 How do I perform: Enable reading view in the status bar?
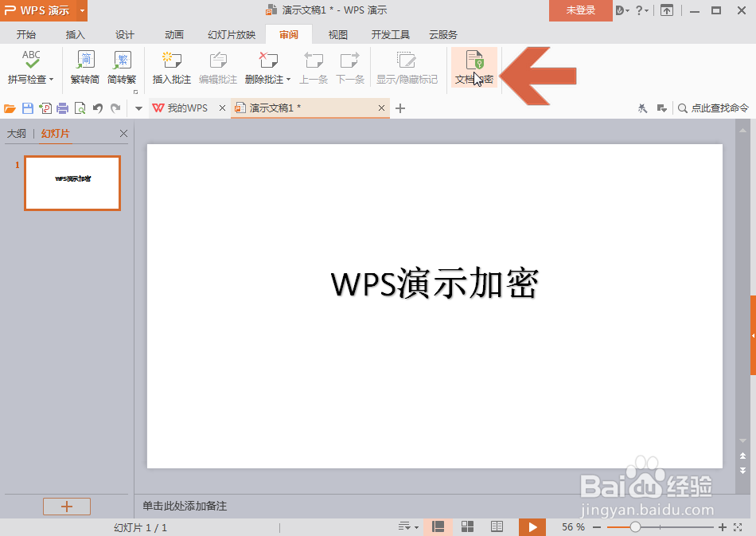[497, 526]
